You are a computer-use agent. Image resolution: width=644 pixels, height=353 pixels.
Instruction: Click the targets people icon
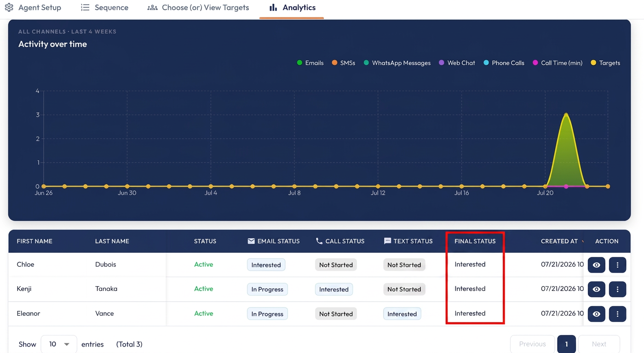[x=152, y=7]
